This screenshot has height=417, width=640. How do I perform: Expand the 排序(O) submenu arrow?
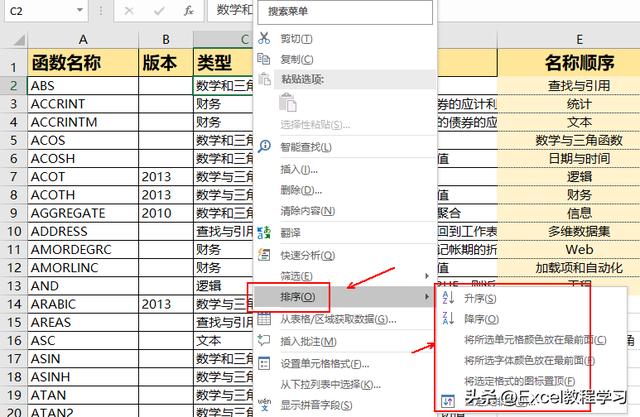click(x=427, y=296)
